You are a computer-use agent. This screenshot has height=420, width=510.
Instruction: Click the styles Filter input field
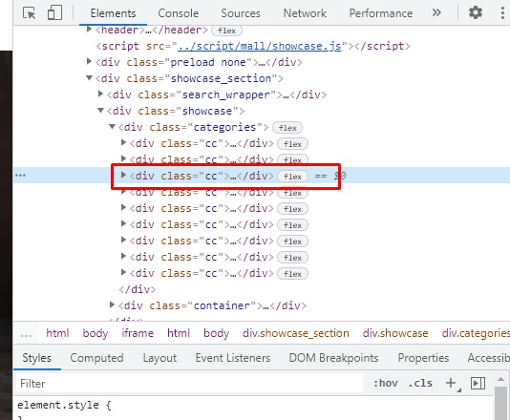point(189,384)
